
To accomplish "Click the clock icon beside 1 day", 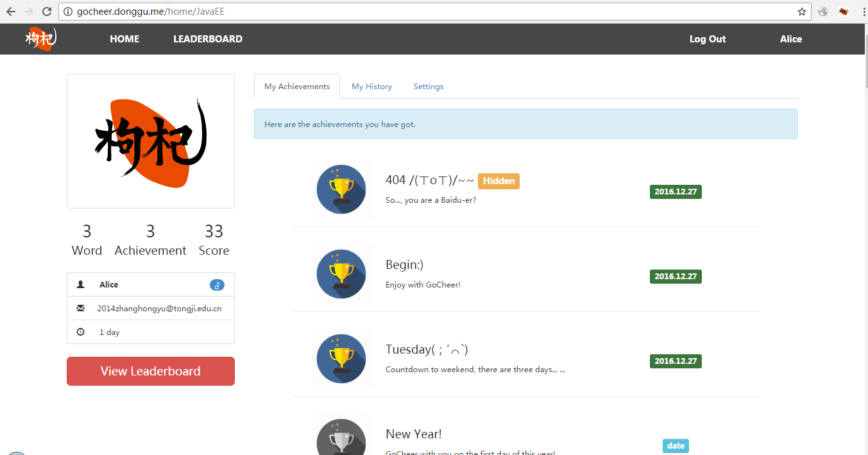I will pos(80,332).
